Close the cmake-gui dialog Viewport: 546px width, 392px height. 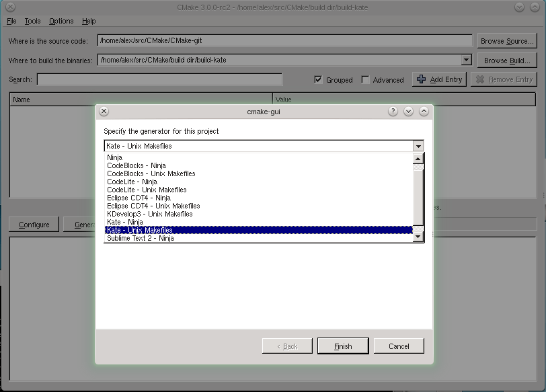tap(104, 112)
